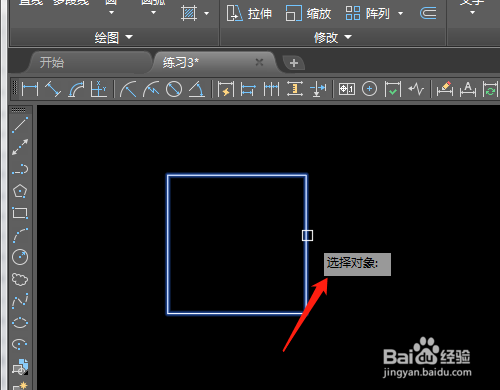Click the 选择对象 prompt field
Viewport: 500px width, 390px height.
[x=357, y=264]
